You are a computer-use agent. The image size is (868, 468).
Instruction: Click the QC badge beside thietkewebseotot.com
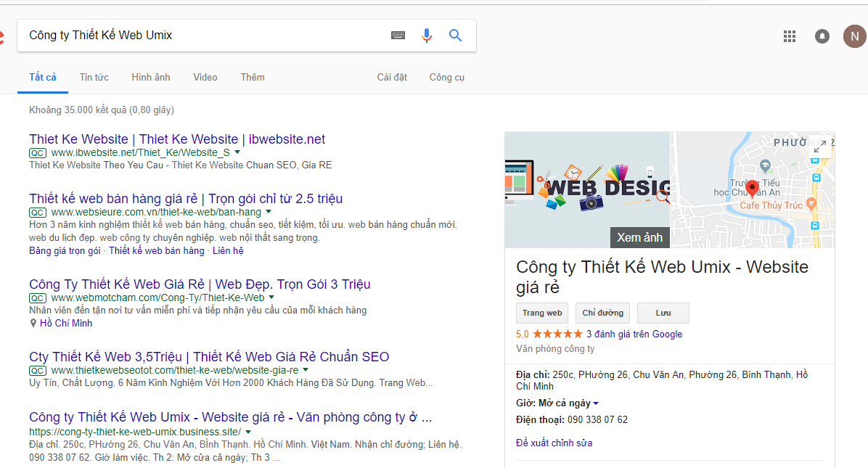38,371
